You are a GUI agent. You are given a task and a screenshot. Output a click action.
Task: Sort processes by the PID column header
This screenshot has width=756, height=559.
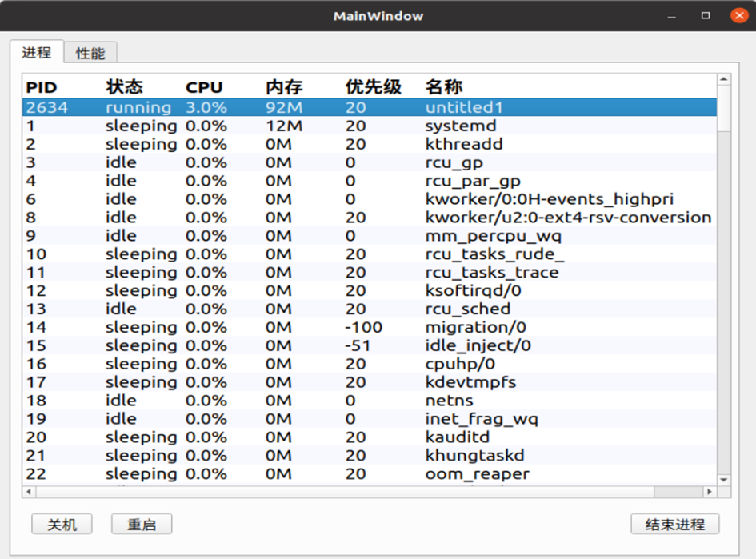coord(38,87)
